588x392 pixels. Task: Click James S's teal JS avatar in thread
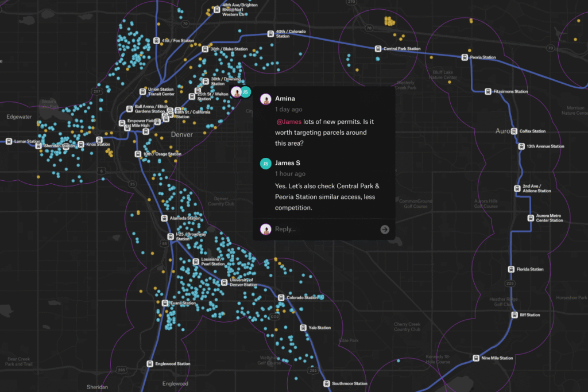(266, 164)
